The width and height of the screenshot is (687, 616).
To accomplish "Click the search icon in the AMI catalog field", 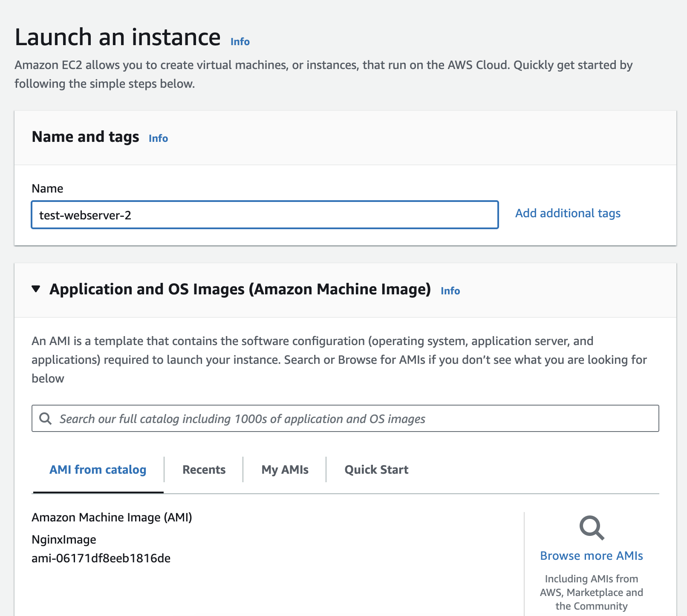I will point(45,418).
